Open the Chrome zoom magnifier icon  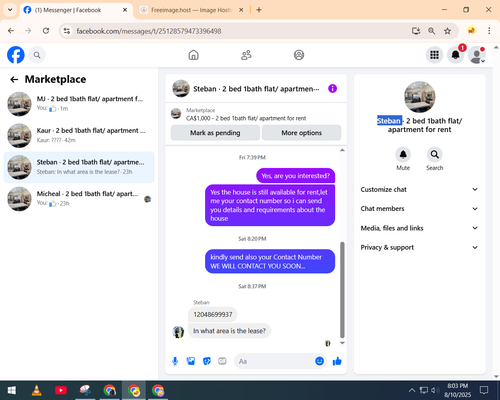coord(431,31)
